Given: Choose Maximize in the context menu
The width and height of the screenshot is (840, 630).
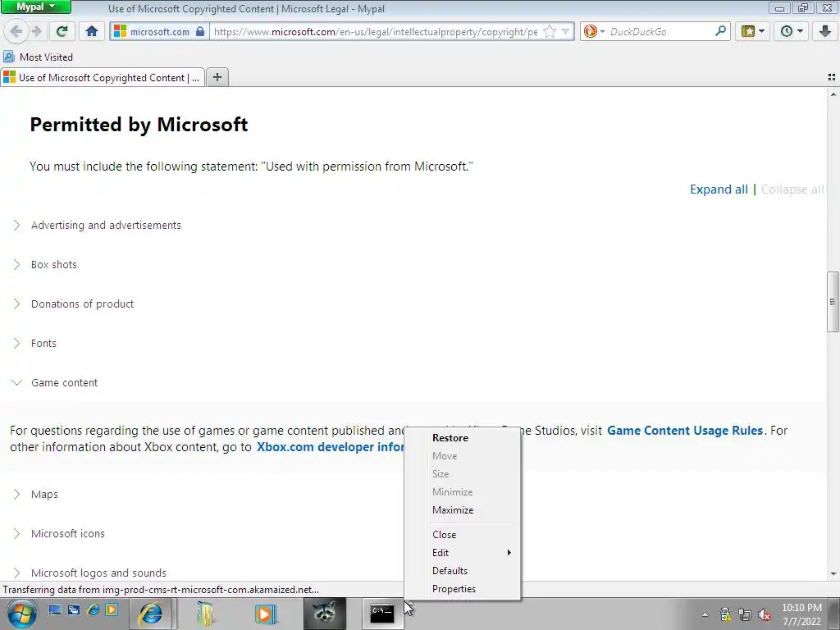Looking at the screenshot, I should tap(453, 510).
